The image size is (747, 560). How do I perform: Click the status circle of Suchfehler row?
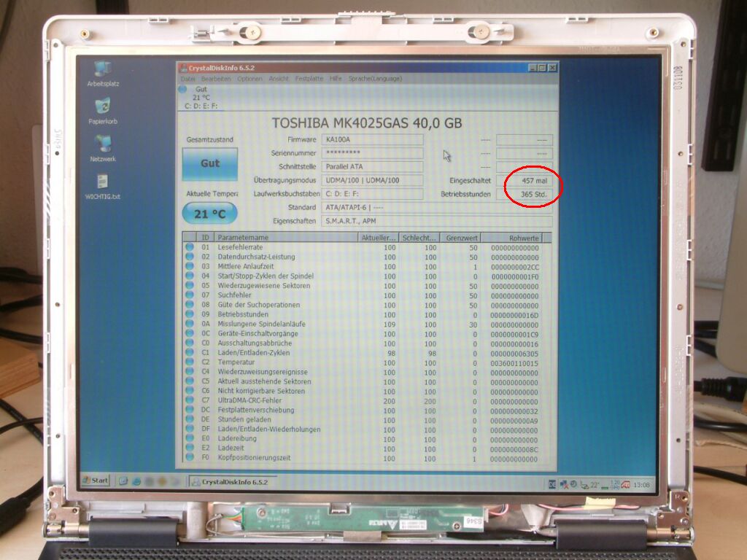coord(190,295)
